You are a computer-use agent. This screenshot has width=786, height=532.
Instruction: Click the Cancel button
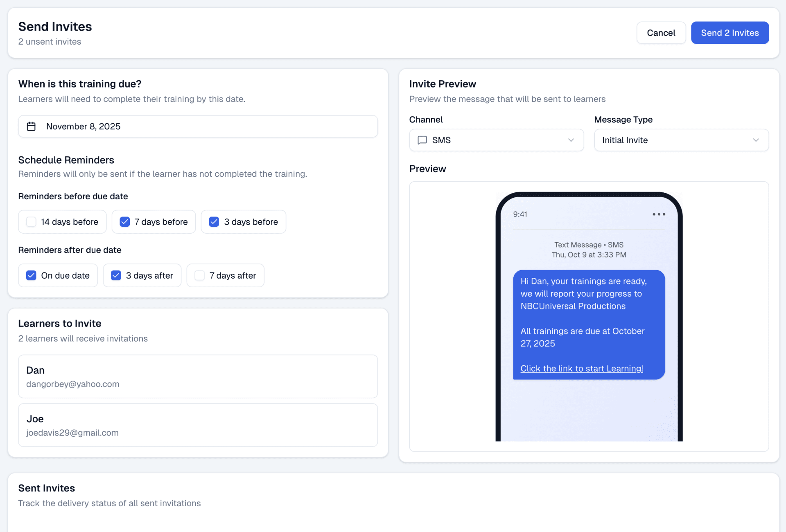(661, 33)
